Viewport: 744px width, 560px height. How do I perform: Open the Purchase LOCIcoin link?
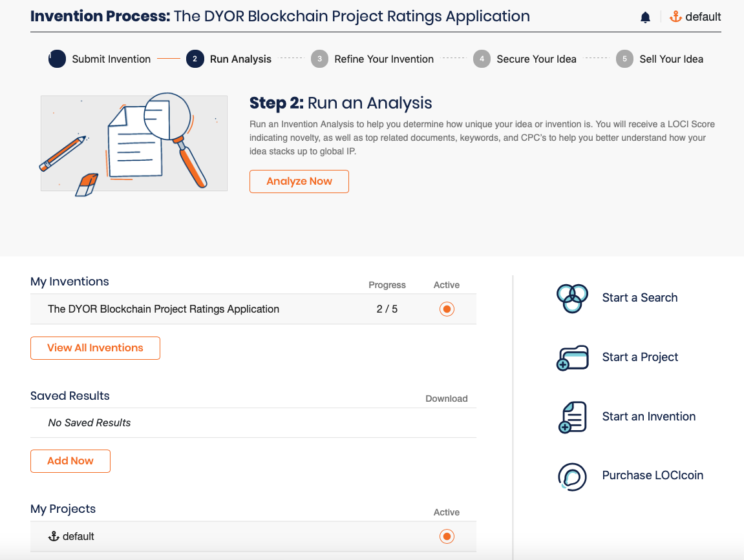[x=652, y=475]
